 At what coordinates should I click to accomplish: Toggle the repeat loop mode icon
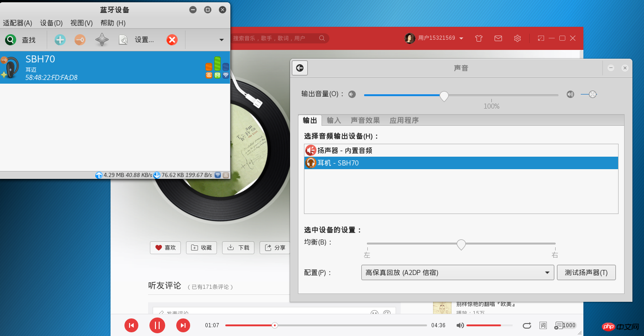tap(526, 325)
